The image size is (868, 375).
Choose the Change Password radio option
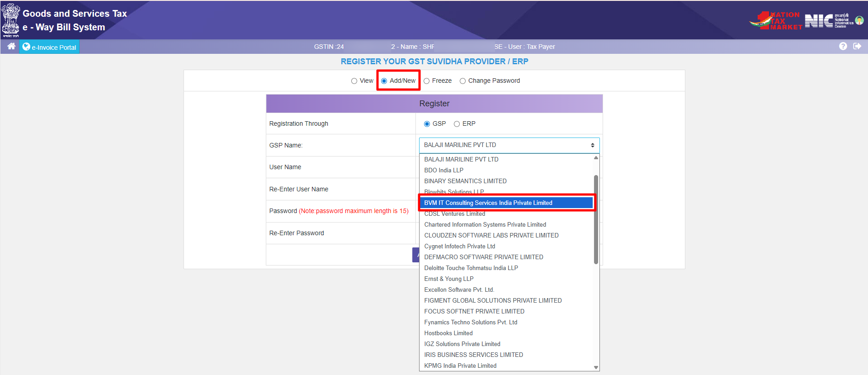[462, 81]
